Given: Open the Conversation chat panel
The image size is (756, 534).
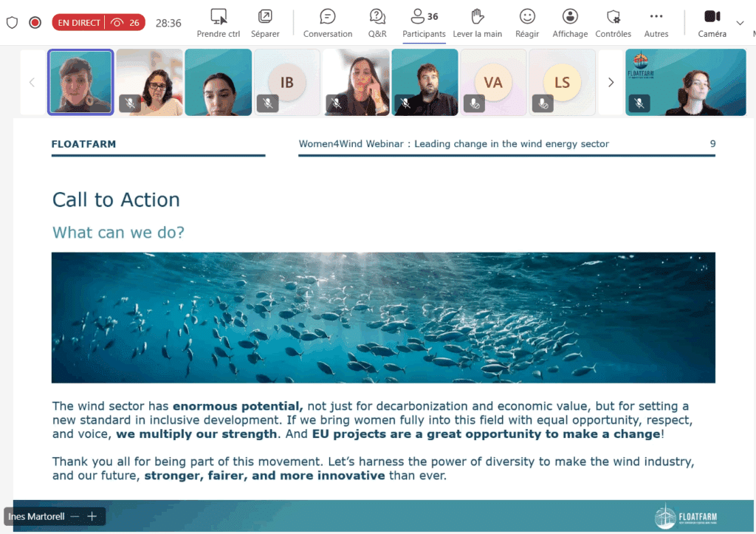Looking at the screenshot, I should pyautogui.click(x=328, y=23).
